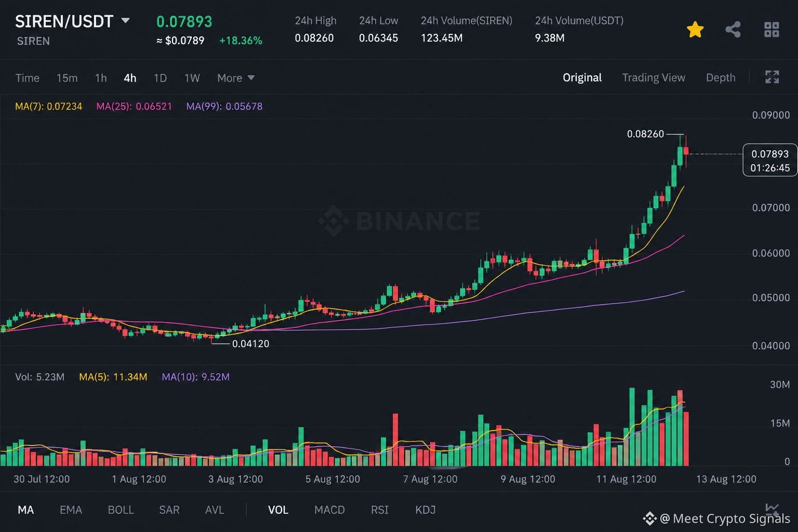Toggle the KDJ sub-indicator
Image resolution: width=798 pixels, height=532 pixels.
pyautogui.click(x=425, y=510)
